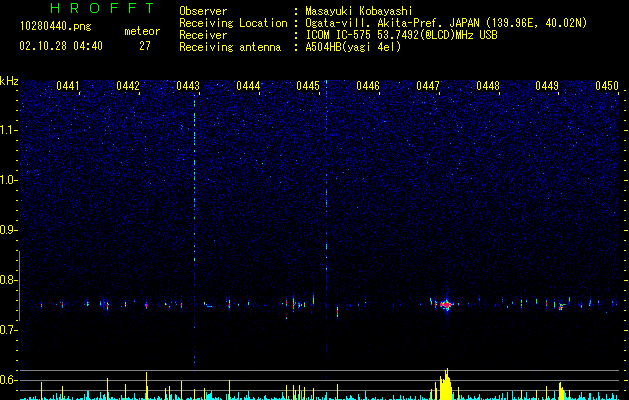Click the 0441 time marker
629x400 pixels.
pyautogui.click(x=68, y=86)
